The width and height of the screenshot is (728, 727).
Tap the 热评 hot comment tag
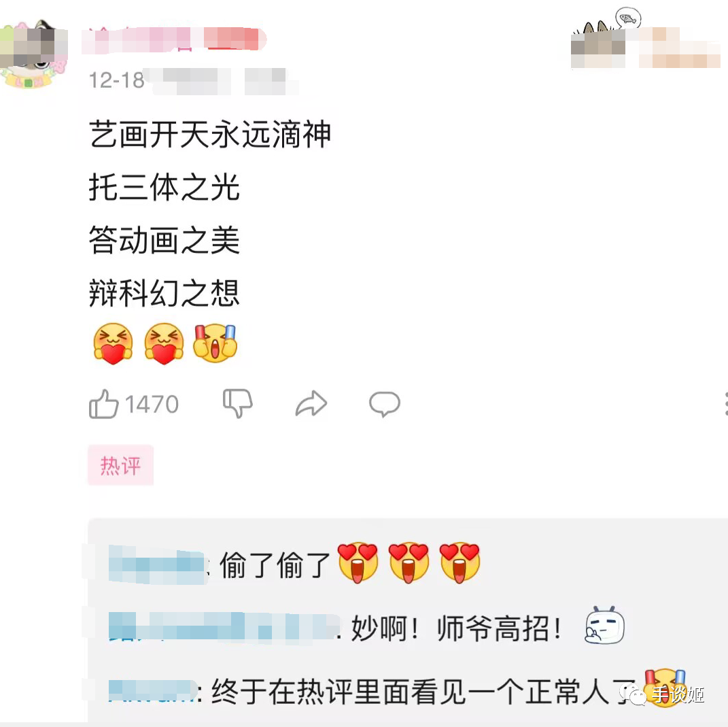(x=121, y=465)
